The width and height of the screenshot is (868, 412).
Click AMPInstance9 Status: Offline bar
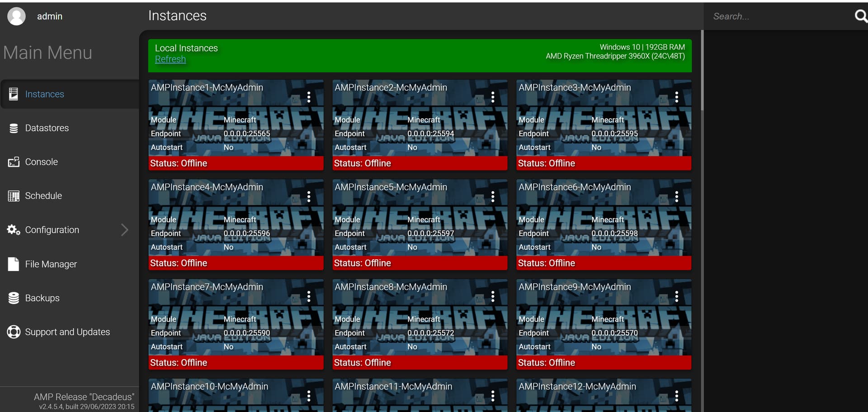coord(604,363)
